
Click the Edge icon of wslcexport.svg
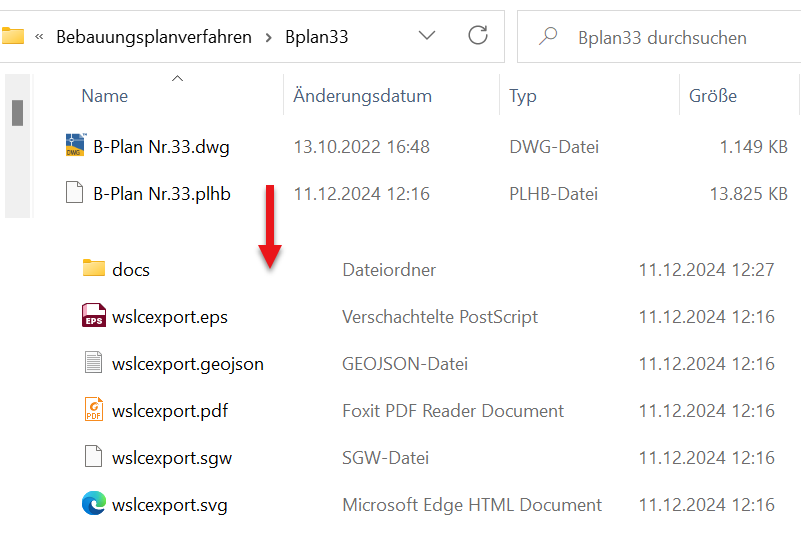[94, 505]
